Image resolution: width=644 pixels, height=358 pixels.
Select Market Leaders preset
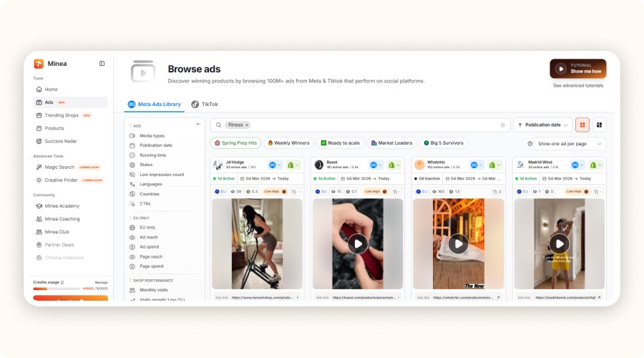[391, 143]
